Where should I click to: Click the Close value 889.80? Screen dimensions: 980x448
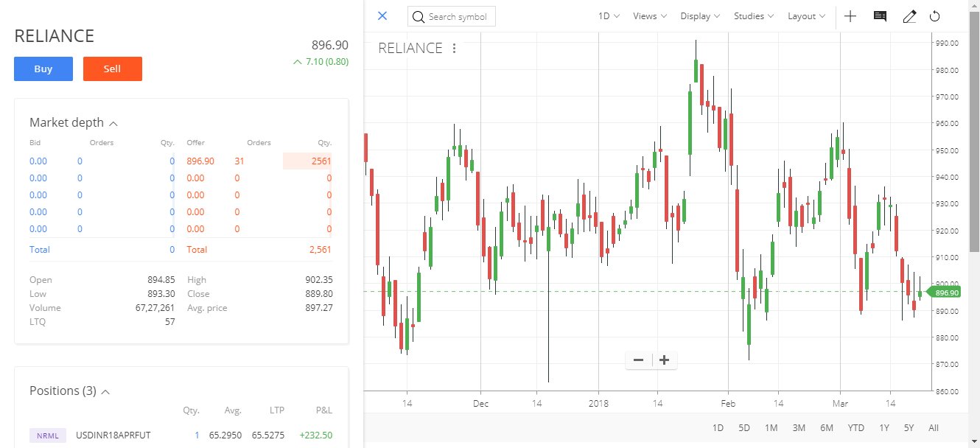click(x=318, y=294)
